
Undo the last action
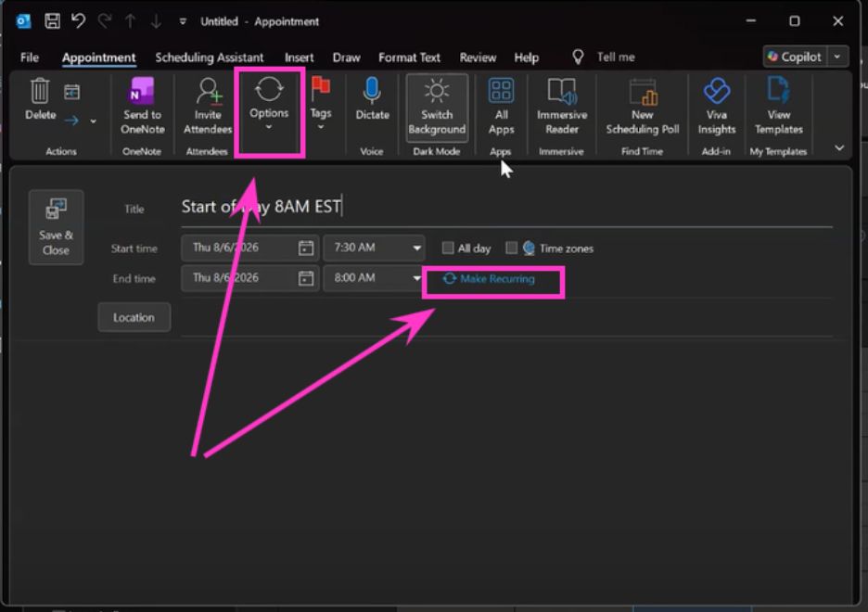point(78,21)
